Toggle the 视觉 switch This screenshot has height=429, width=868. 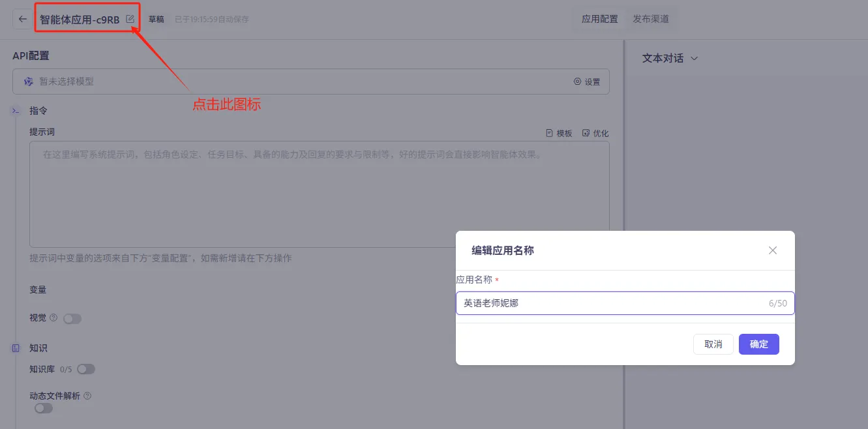point(72,319)
